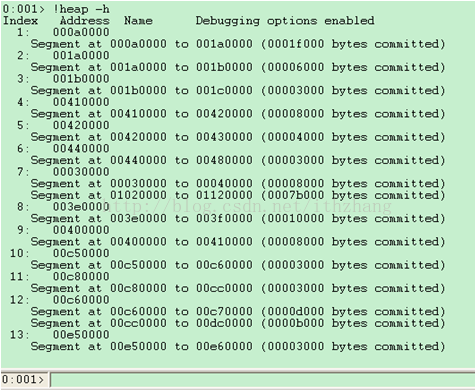Select segment line 00e50000 to 00e60000
The height and width of the screenshot is (390, 475).
pos(238,347)
